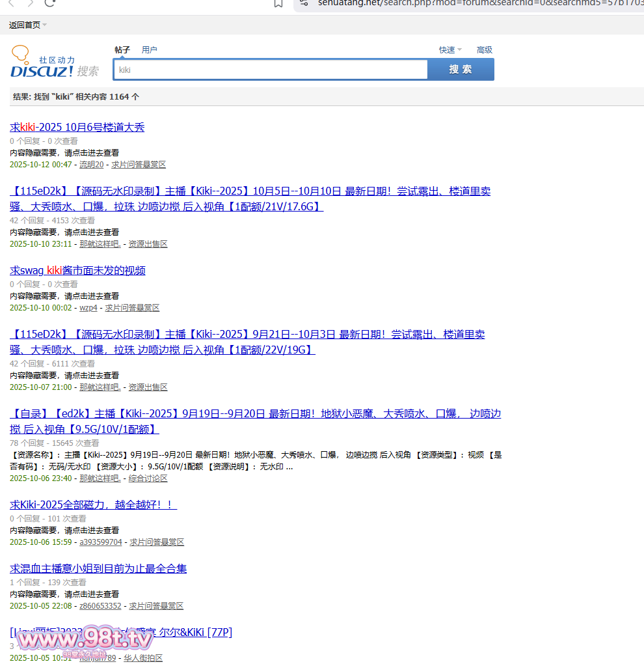644x664 pixels.
Task: Open the 高级 advanced search link
Action: (x=485, y=50)
